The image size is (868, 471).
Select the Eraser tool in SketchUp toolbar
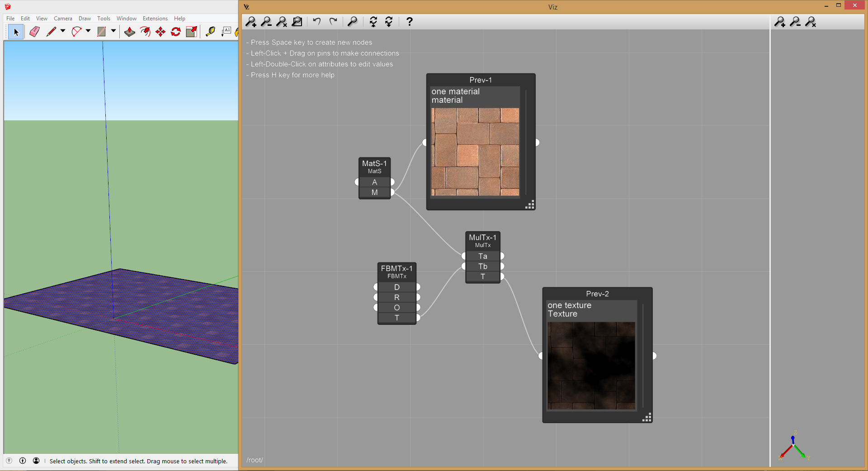point(34,32)
